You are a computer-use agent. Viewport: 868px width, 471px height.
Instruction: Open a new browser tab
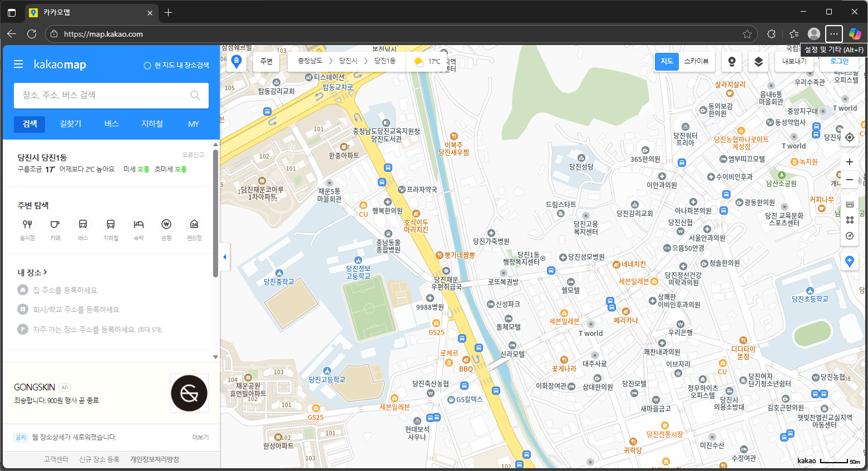point(168,12)
